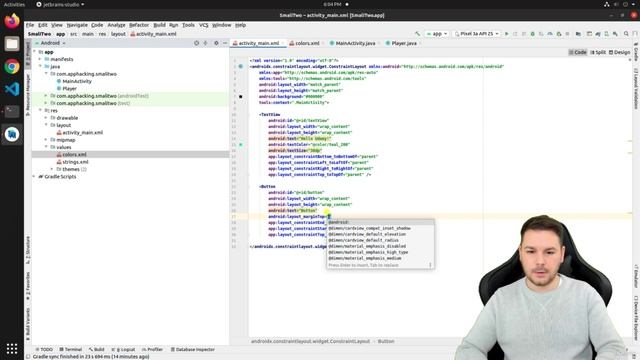
Task: Toggle Resource Manager side panel
Action: (28, 95)
